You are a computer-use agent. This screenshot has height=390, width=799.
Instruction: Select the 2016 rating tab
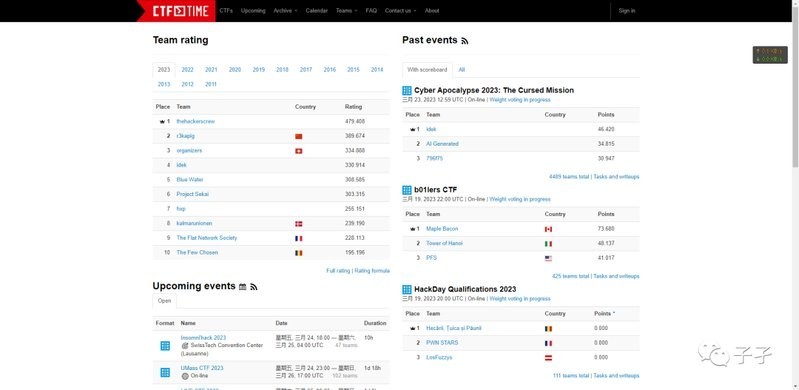(330, 70)
